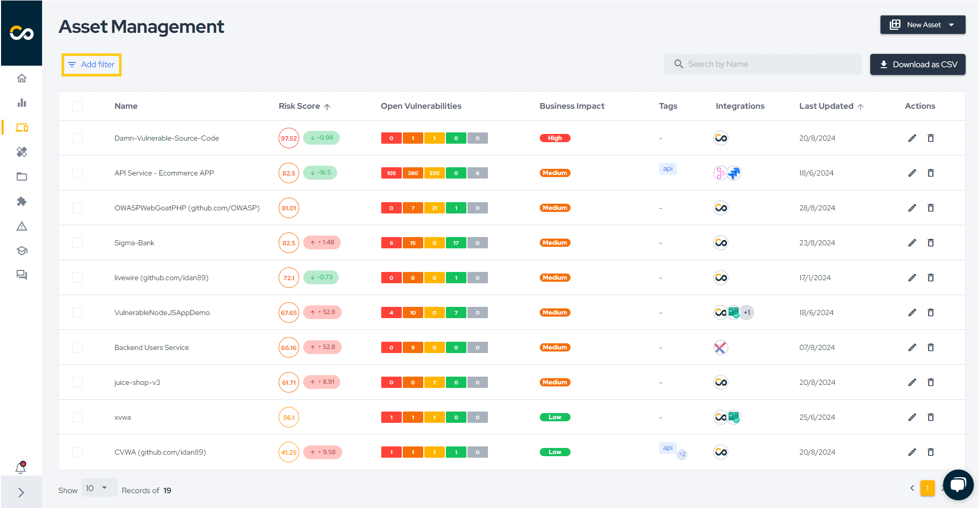Screen dimensions: 980x508
Task: Check the API Service - Ecommerce APP checkbox
Action: click(77, 173)
